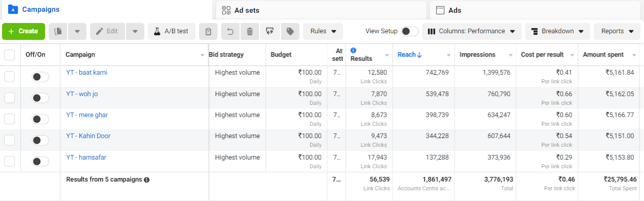The image size is (644, 201).
Task: Click the 17,943 results cell
Action: click(377, 158)
